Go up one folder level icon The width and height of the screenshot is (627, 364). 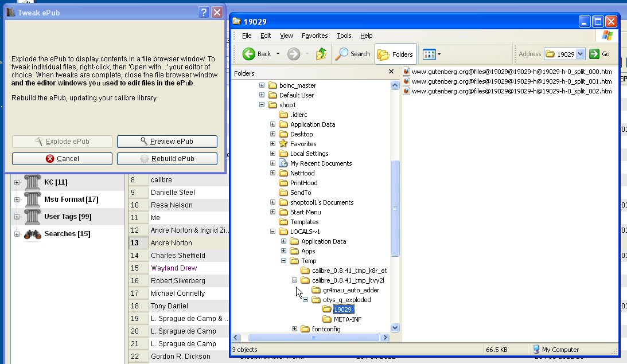[x=321, y=54]
